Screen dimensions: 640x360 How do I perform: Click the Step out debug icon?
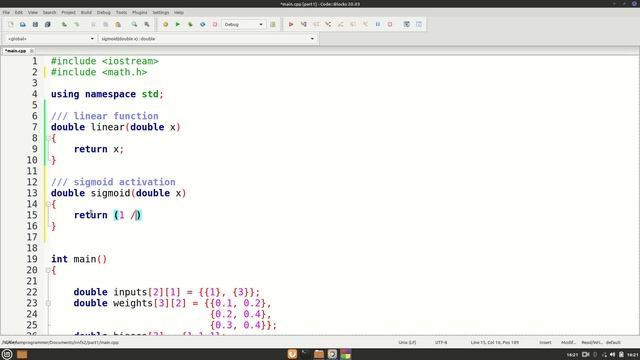340,24
